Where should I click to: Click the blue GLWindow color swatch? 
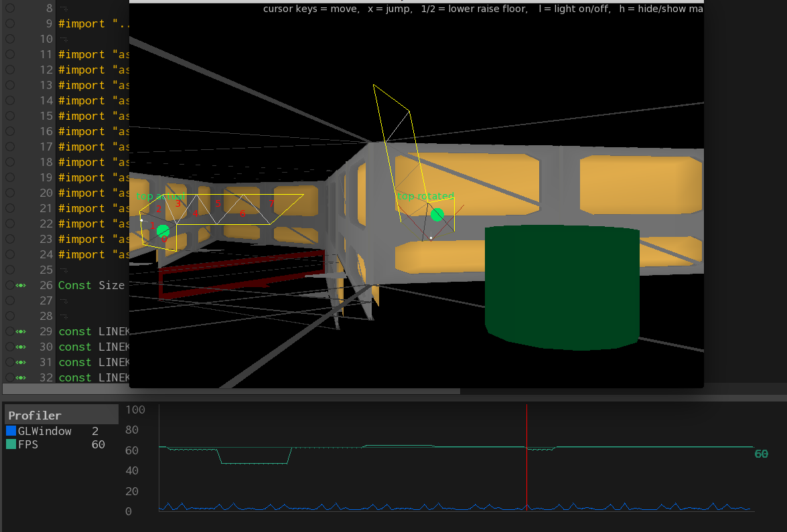tap(11, 431)
